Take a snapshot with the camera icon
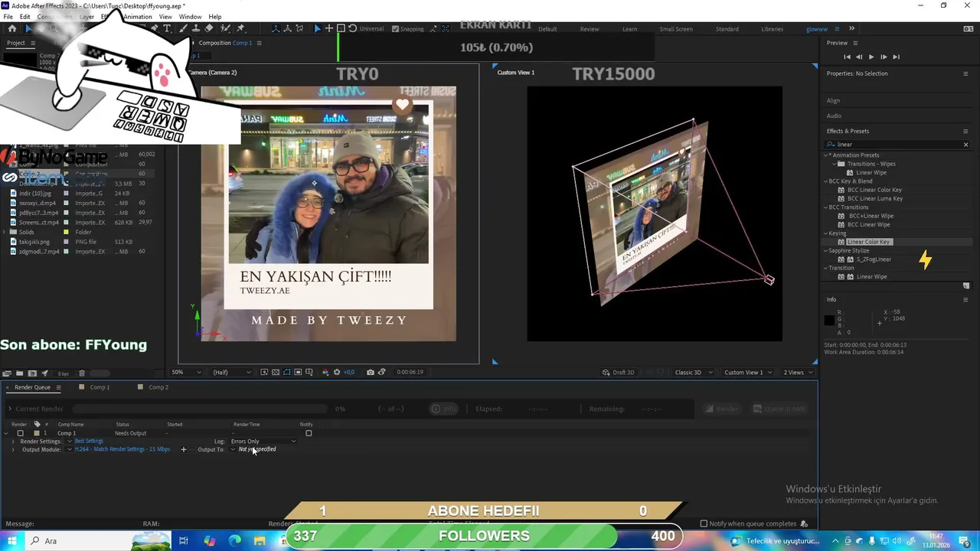 click(x=371, y=372)
